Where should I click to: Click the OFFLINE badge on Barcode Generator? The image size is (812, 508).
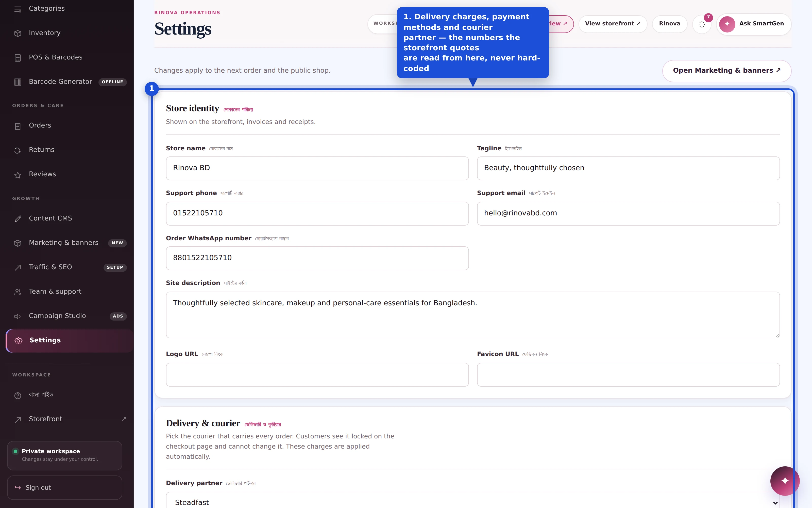pyautogui.click(x=112, y=82)
